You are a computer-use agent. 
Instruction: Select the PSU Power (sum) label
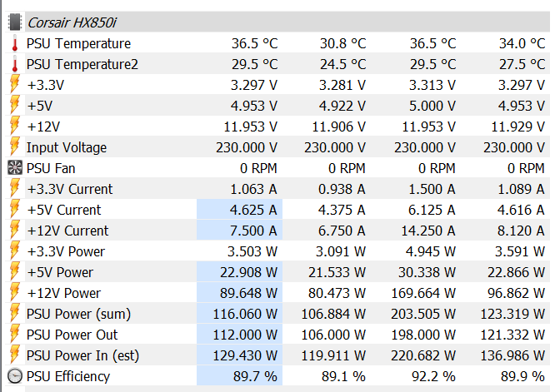[x=78, y=315]
